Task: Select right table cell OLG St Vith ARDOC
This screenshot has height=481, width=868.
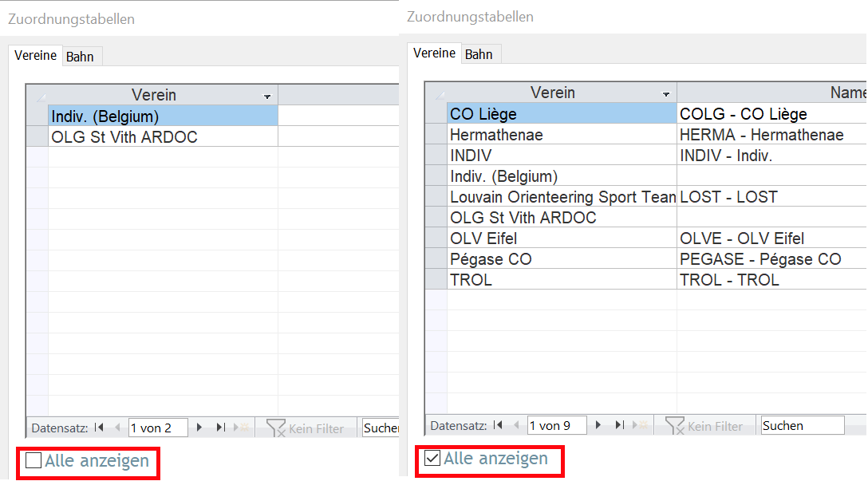Action: (562, 218)
